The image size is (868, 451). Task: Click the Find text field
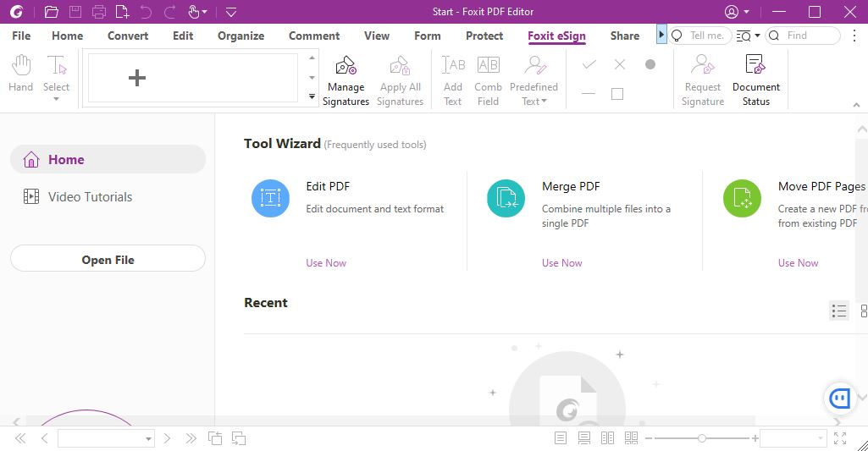point(803,36)
